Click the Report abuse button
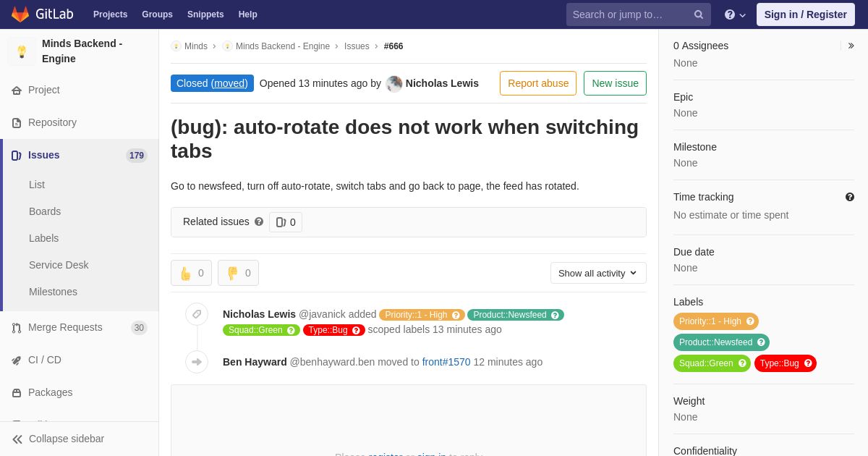Screen dimensions: 868x456 [x=538, y=83]
